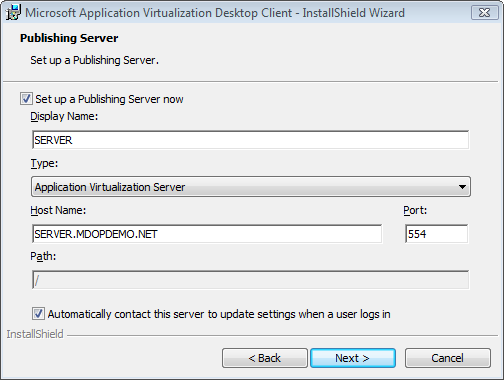Click the Host Name input field
This screenshot has width=504, height=380.
click(207, 234)
